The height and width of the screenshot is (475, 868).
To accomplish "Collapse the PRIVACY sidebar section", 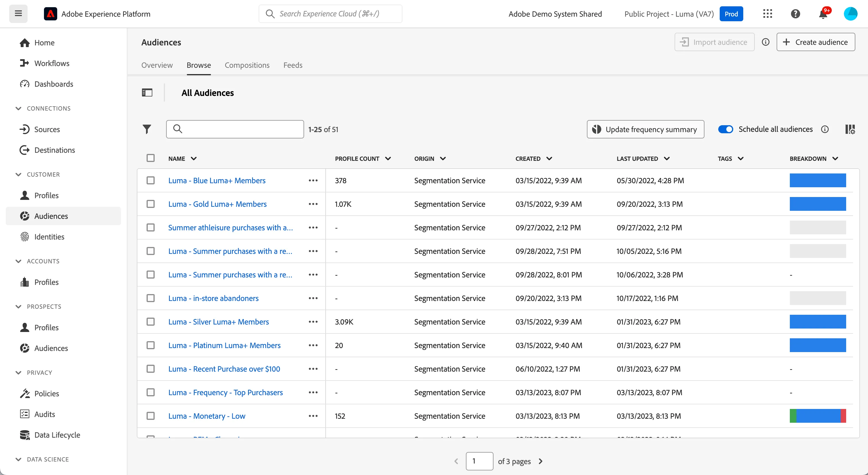I will (x=18, y=373).
